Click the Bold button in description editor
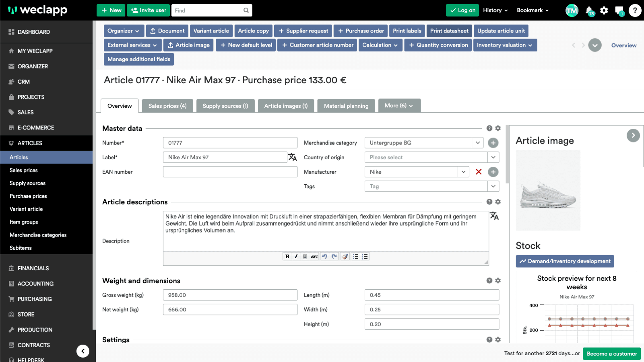 click(287, 257)
